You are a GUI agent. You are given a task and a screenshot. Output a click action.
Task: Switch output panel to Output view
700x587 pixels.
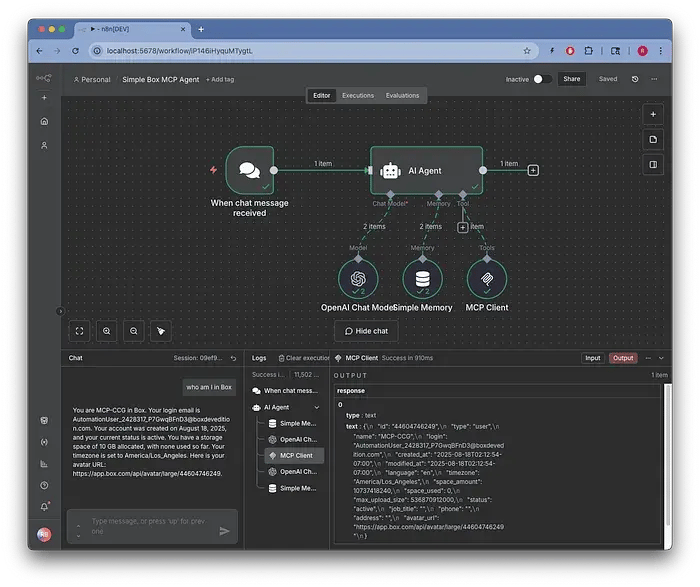(x=623, y=358)
